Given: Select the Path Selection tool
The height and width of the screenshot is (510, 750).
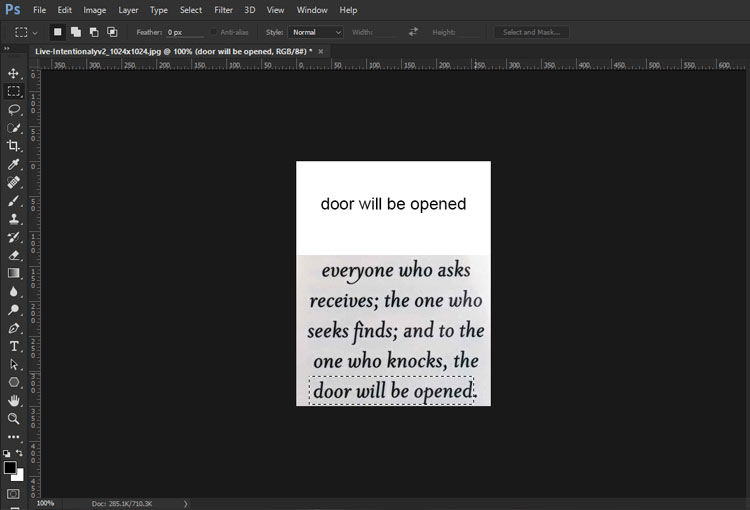Looking at the screenshot, I should point(13,365).
